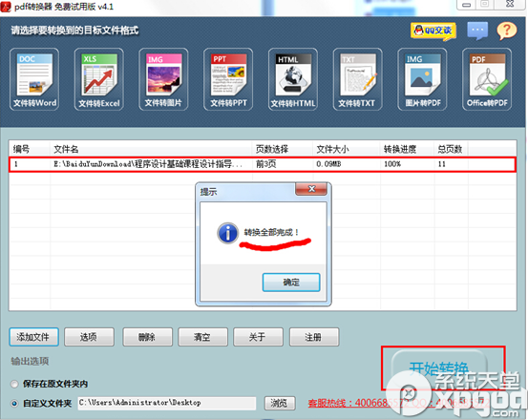Click the pdf转换器 app icon in title bar
This screenshot has width=528, height=420.
pyautogui.click(x=6, y=7)
